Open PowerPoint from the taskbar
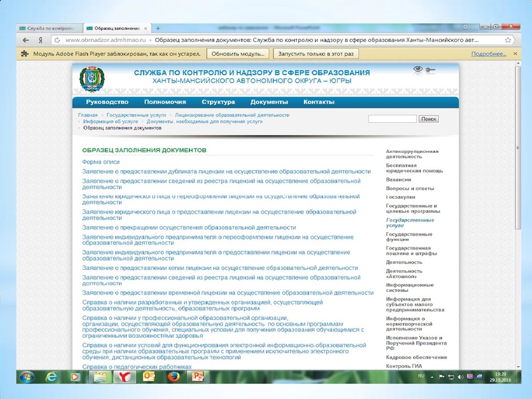The width and height of the screenshot is (532, 399). (x=198, y=376)
